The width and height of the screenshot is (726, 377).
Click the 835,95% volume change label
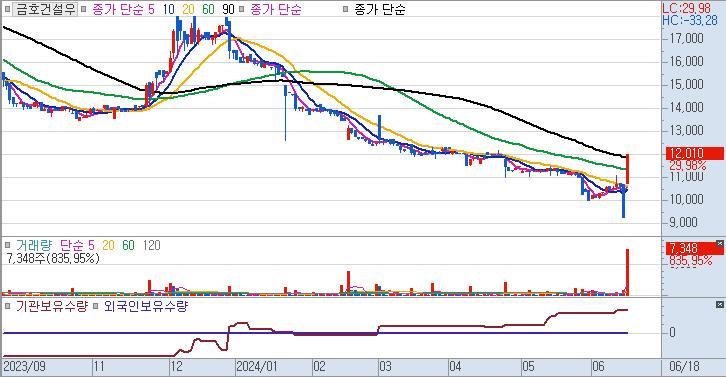(x=690, y=260)
